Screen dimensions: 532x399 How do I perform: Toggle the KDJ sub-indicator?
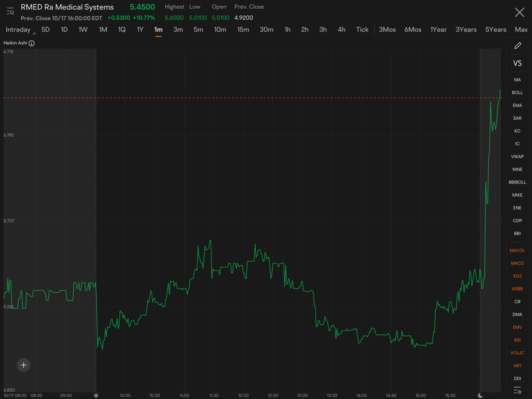517,276
